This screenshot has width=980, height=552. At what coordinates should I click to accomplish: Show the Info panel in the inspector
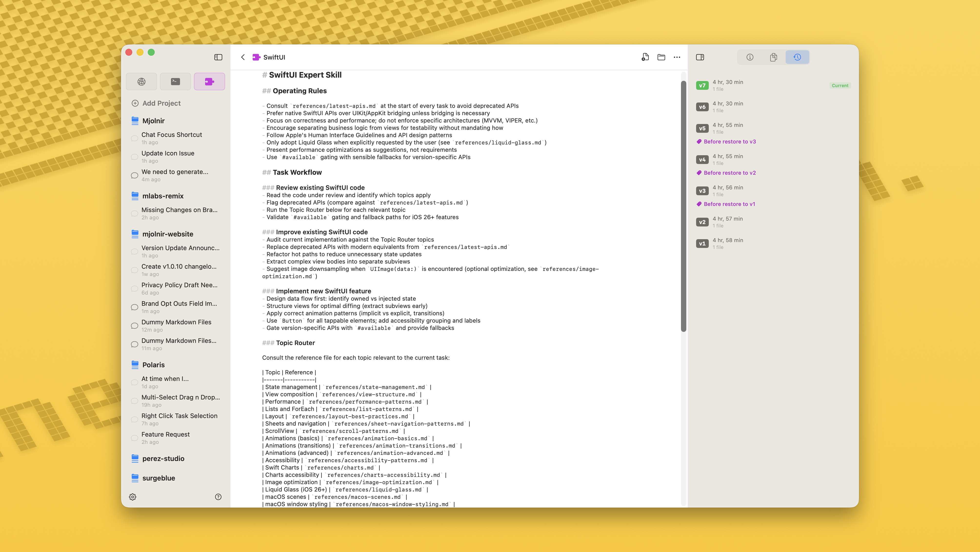click(x=750, y=57)
